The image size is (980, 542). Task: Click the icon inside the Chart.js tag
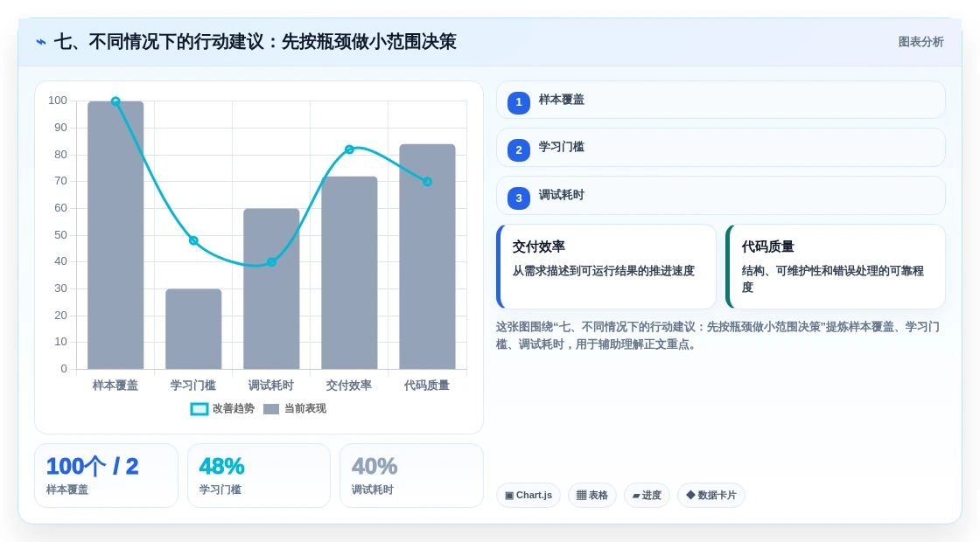[x=509, y=495]
